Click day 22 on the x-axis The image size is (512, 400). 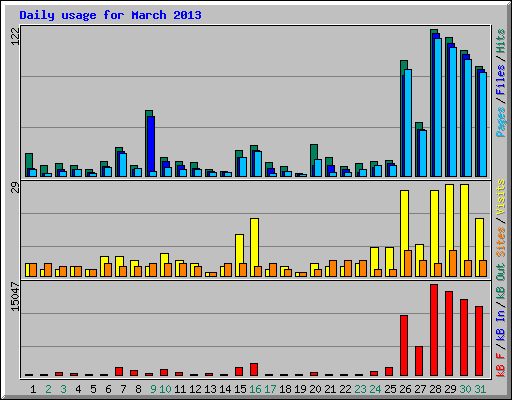point(345,389)
